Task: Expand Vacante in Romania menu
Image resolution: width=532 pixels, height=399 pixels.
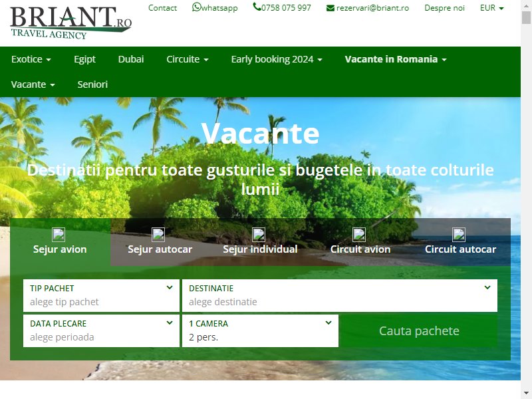Action: coord(396,59)
